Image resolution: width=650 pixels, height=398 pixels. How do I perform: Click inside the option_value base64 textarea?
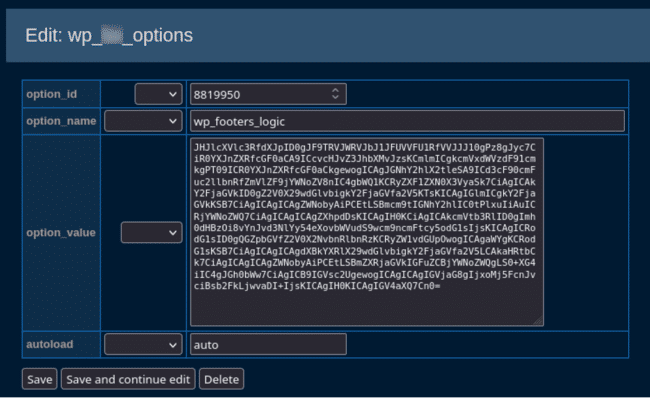point(367,232)
